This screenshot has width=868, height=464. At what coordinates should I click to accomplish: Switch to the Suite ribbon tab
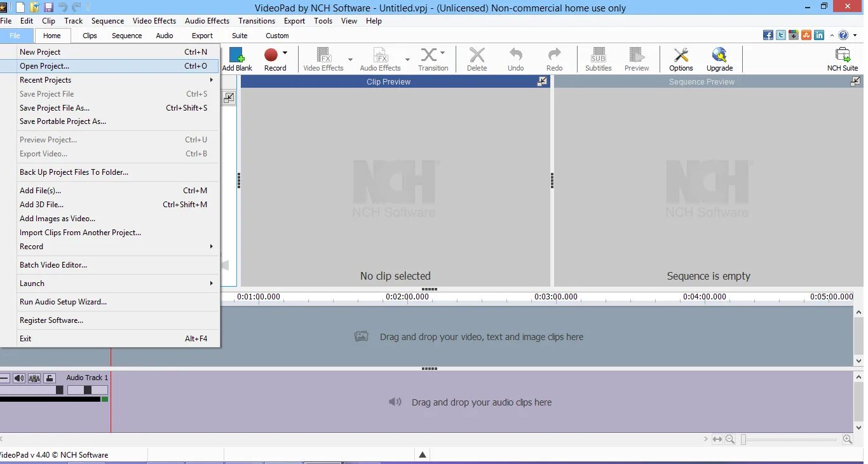240,36
